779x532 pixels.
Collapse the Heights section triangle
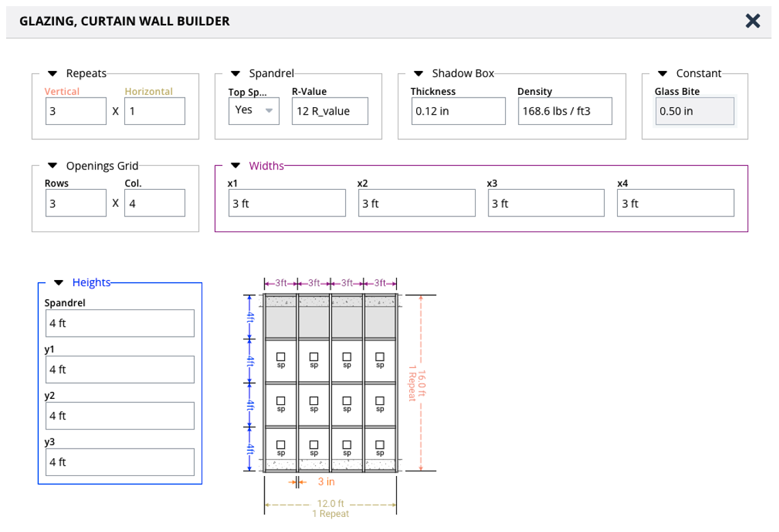click(59, 283)
